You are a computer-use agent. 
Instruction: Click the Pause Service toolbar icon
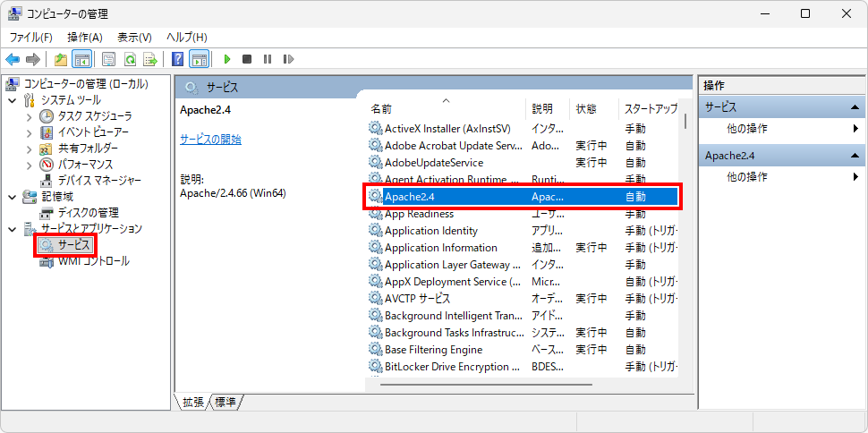(x=268, y=59)
